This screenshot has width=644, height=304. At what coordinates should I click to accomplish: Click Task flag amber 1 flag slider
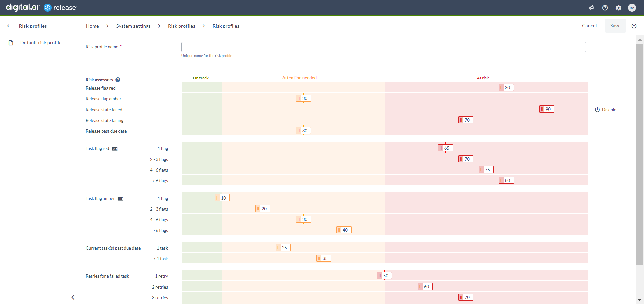[x=222, y=198]
